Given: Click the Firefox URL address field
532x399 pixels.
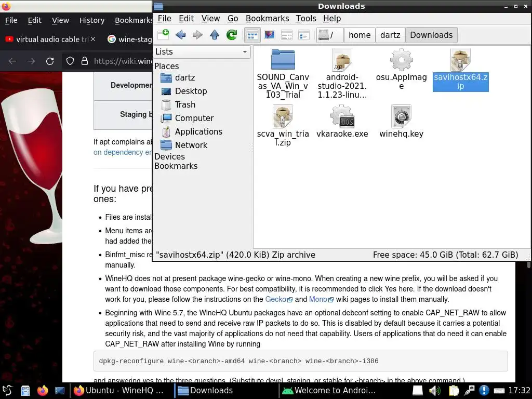Looking at the screenshot, I should click(x=123, y=61).
